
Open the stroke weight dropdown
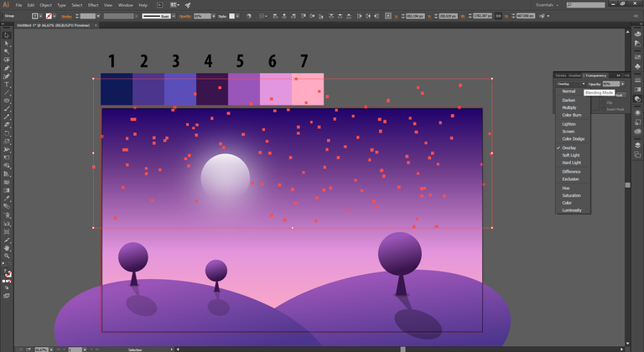(x=98, y=16)
